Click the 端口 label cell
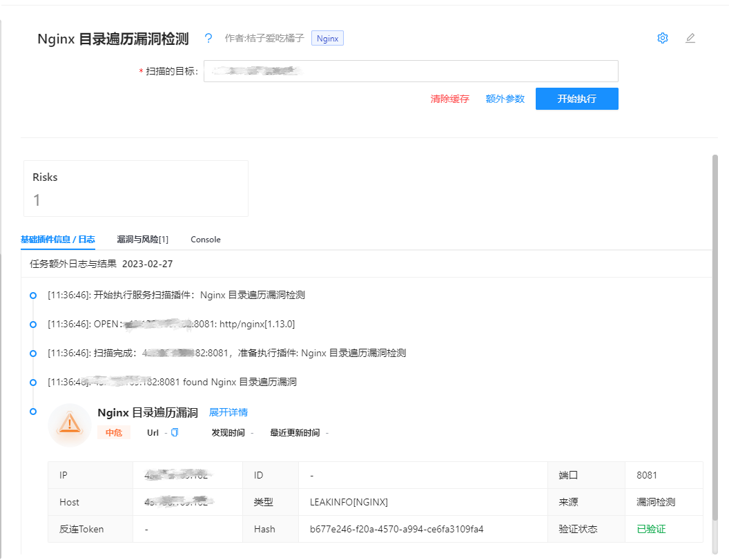The width and height of the screenshot is (729, 560). 586,475
